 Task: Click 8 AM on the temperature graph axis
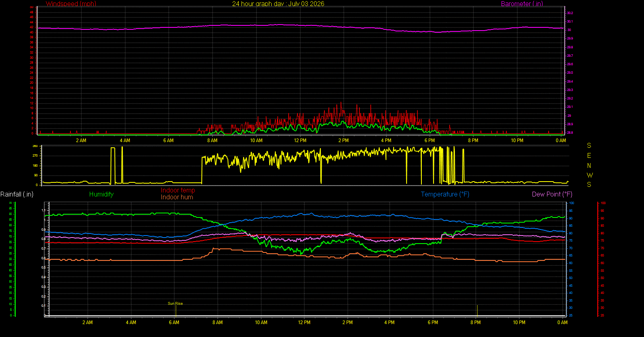(x=217, y=323)
